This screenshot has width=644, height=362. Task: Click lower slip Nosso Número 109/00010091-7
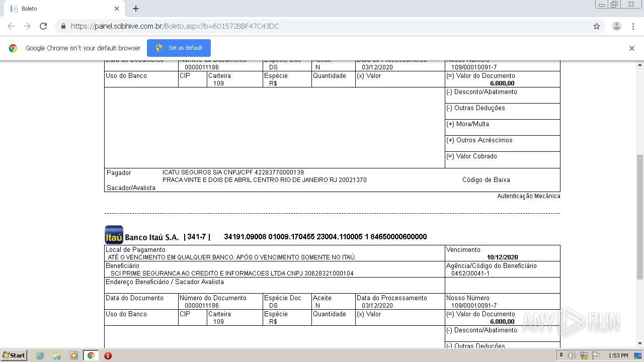click(x=474, y=306)
